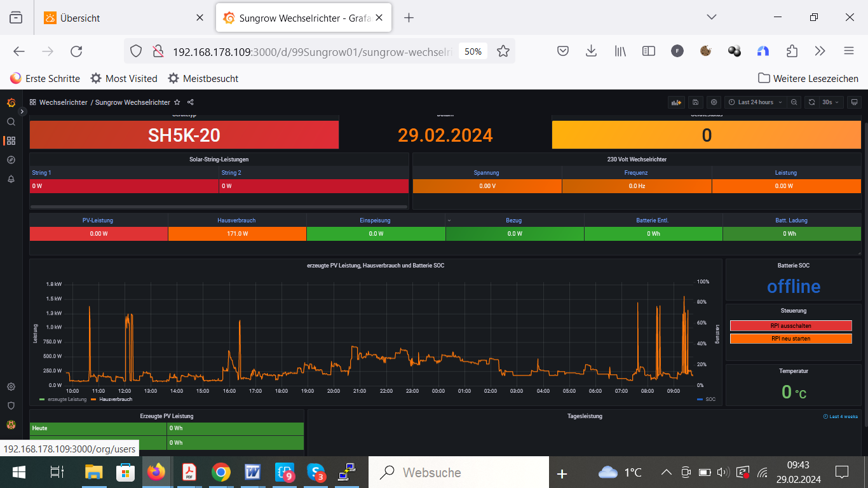The image size is (868, 488).
Task: Toggle the SOC series in the chart legend
Action: click(x=710, y=399)
